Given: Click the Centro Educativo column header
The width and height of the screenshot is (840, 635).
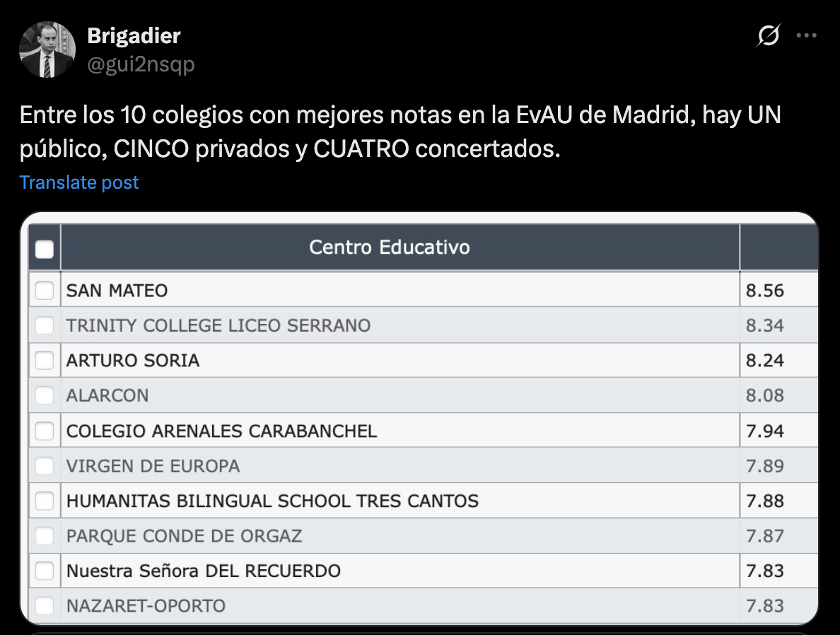Looking at the screenshot, I should 390,247.
